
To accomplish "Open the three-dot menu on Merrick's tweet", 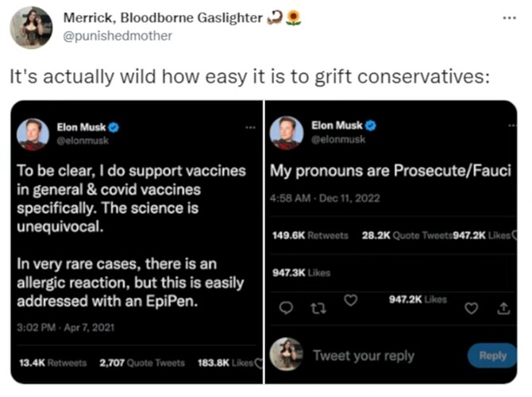I will [509, 18].
